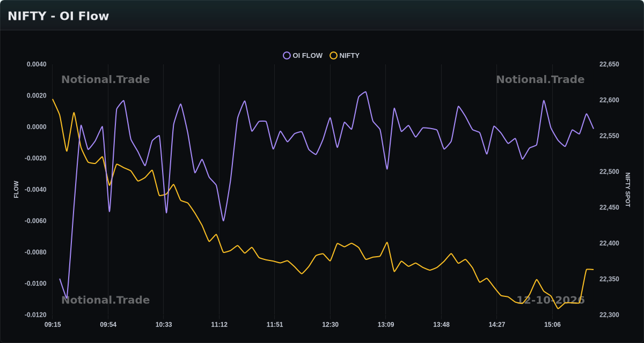Viewport: 644px width, 343px height.
Task: Click the 22,400 spot axis value
Action: (609, 243)
